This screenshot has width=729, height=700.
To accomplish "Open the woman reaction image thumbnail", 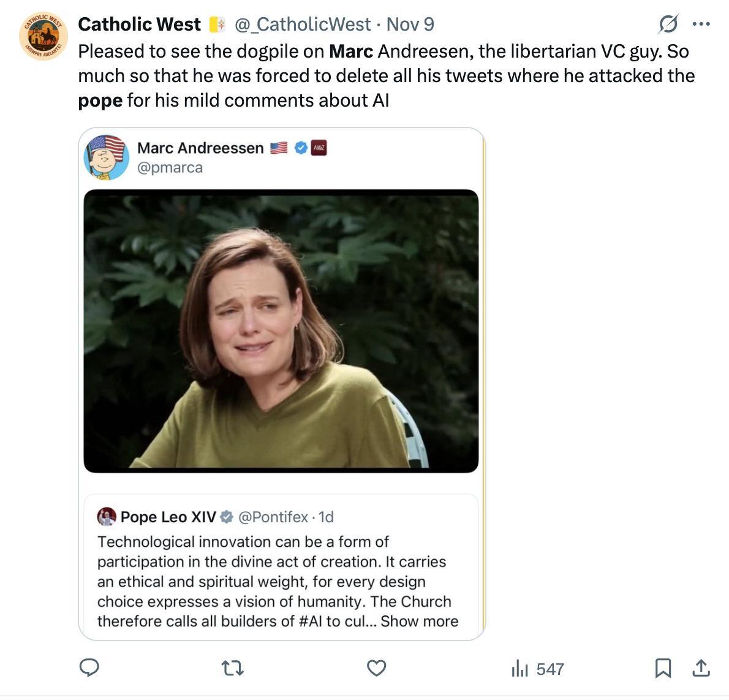I will pyautogui.click(x=281, y=331).
